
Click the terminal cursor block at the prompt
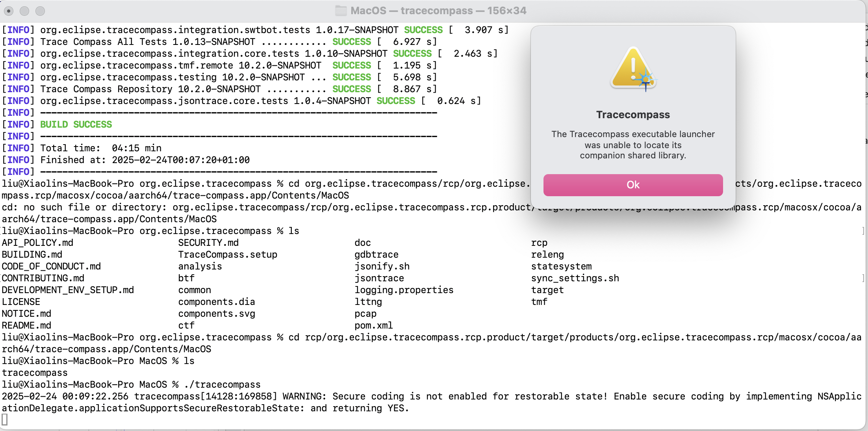tap(4, 420)
